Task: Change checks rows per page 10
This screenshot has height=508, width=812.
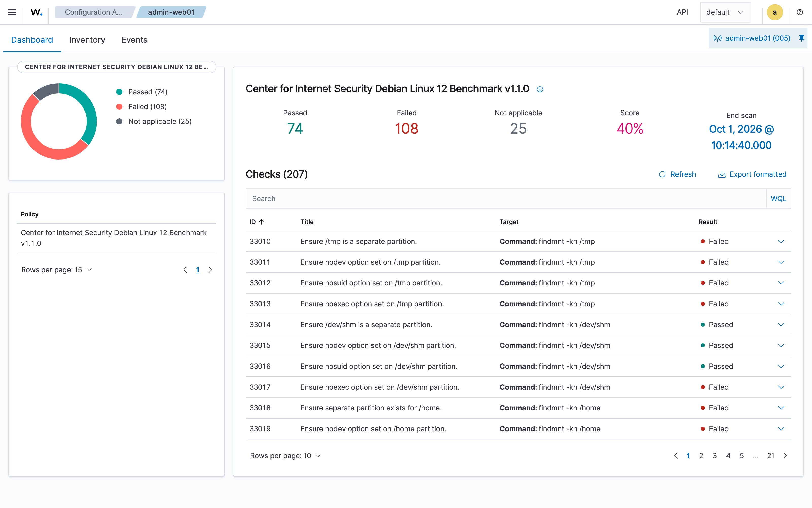Action: [x=285, y=456]
